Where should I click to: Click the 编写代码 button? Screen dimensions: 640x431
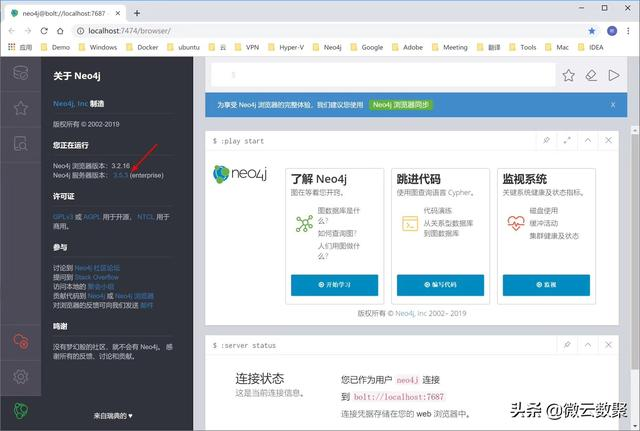440,285
